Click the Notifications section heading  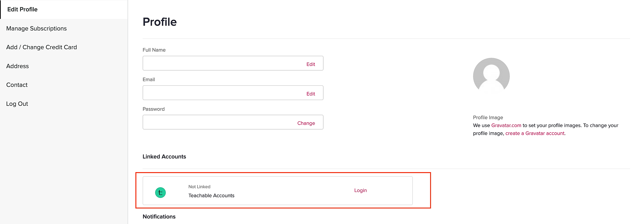pyautogui.click(x=159, y=217)
